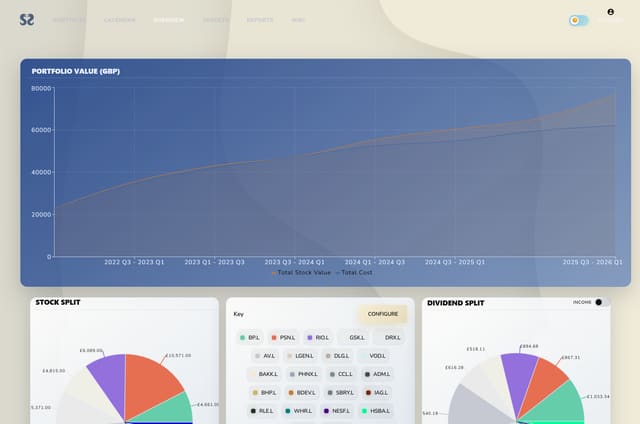
Task: Click the CONFIGURE button in Key panel
Action: point(382,314)
